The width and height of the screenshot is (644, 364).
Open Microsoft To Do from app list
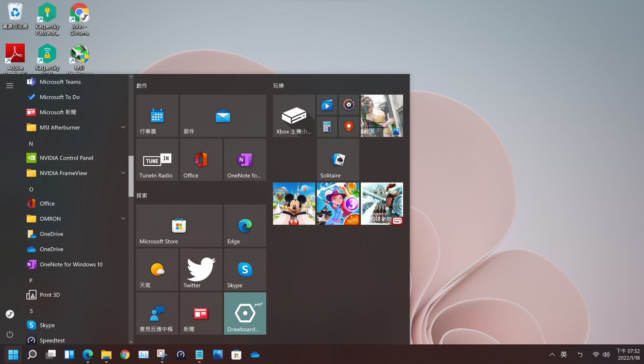click(x=76, y=97)
